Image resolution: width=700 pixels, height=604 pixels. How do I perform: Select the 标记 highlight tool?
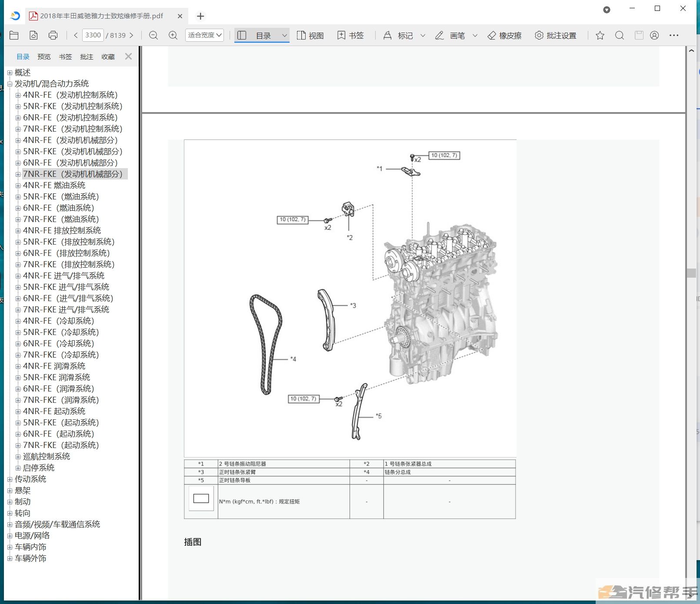coord(398,36)
